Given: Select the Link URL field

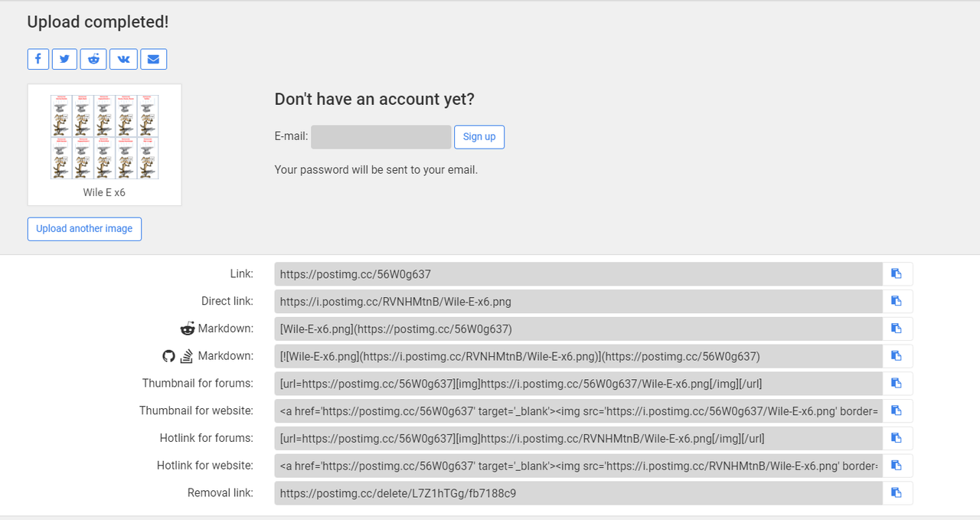Looking at the screenshot, I should coord(578,273).
